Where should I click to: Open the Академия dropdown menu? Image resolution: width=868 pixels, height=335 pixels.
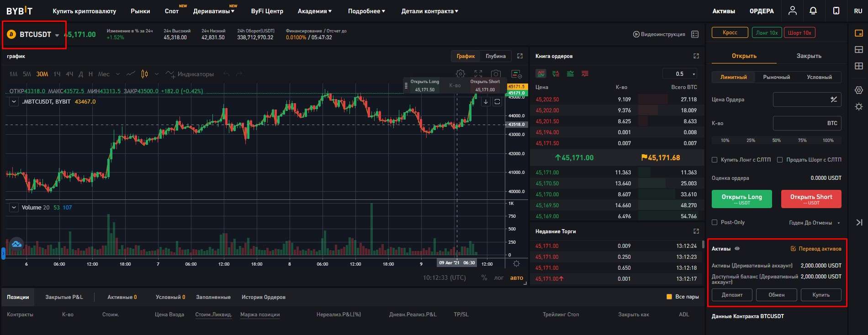(315, 11)
